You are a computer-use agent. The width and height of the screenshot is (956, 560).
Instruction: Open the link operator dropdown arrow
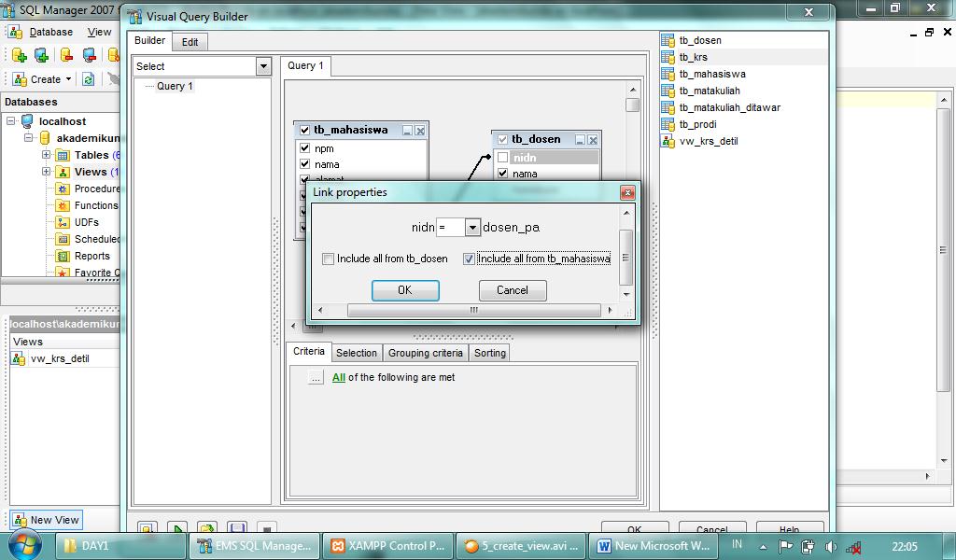472,228
